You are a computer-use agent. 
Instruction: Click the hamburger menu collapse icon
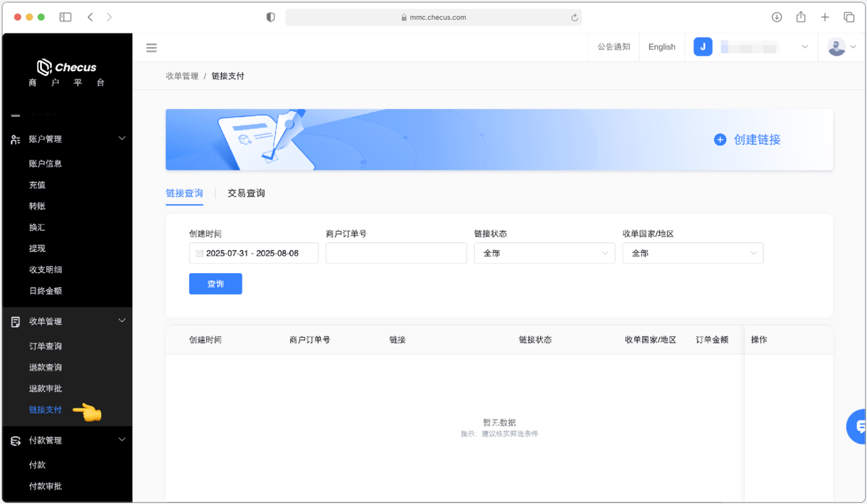click(152, 47)
